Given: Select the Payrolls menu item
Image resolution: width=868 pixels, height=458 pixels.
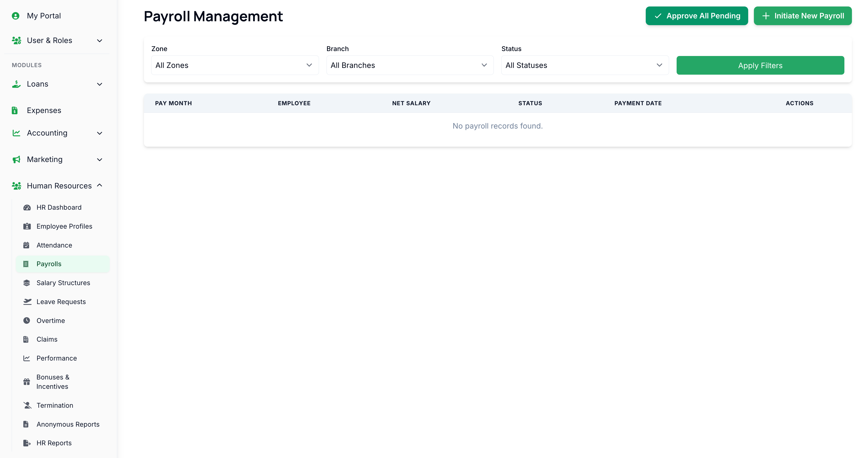Looking at the screenshot, I should [63, 264].
